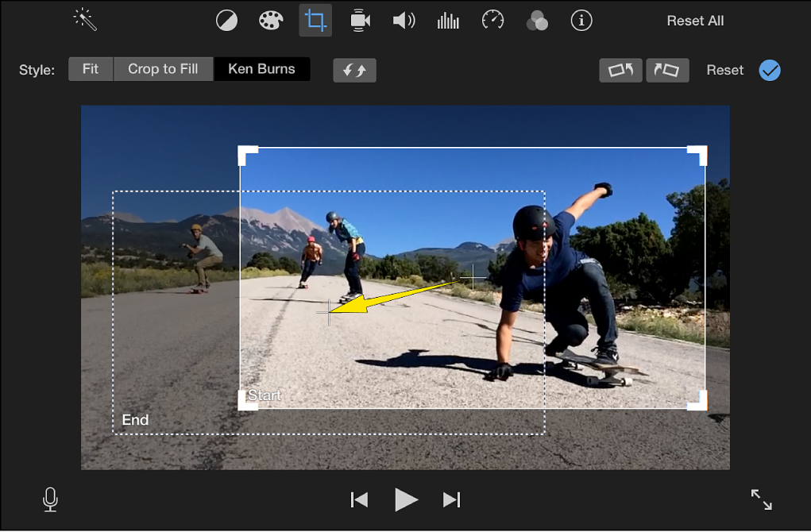This screenshot has width=811, height=532.
Task: Open the Color Correction palette
Action: pyautogui.click(x=271, y=21)
